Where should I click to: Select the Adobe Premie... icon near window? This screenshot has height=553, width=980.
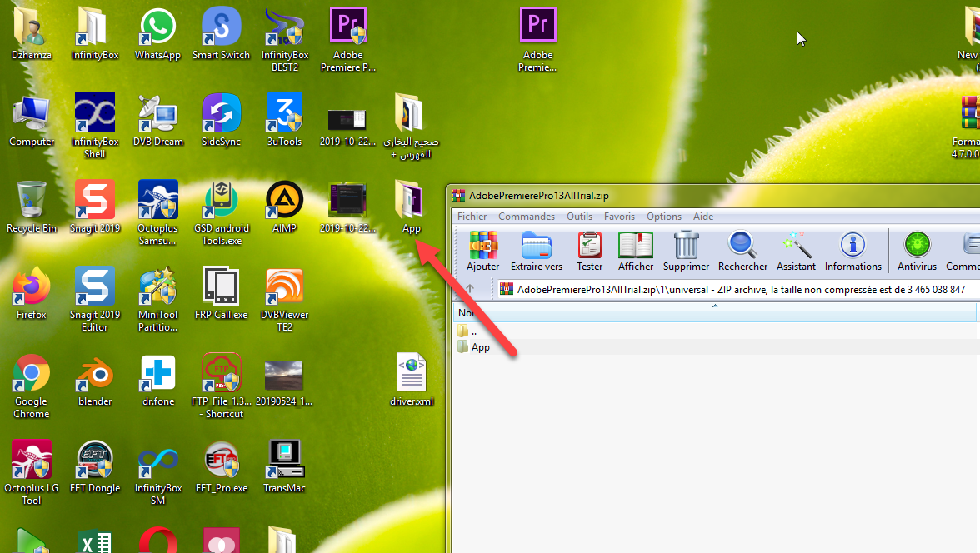pos(537,39)
